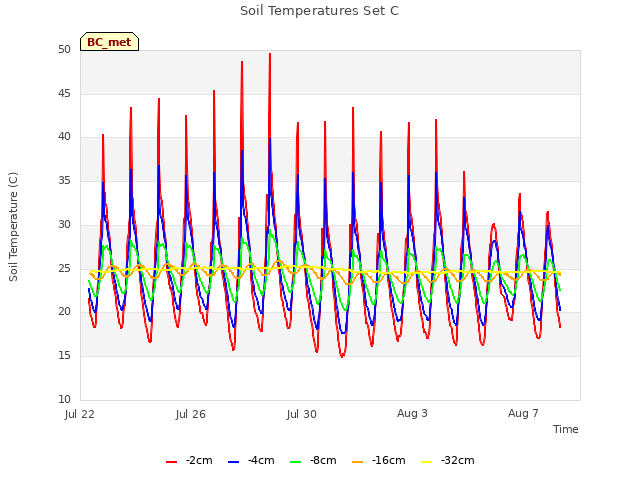The width and height of the screenshot is (640, 480).
Task: Click the Jul 22 x-axis label
Action: tap(80, 414)
